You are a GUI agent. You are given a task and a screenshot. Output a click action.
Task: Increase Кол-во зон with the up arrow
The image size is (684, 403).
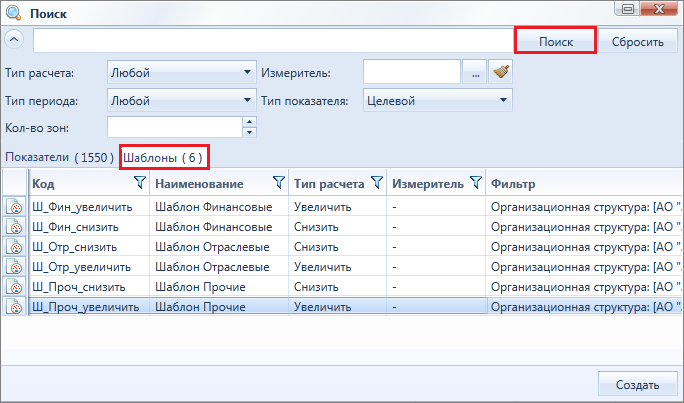click(x=250, y=122)
